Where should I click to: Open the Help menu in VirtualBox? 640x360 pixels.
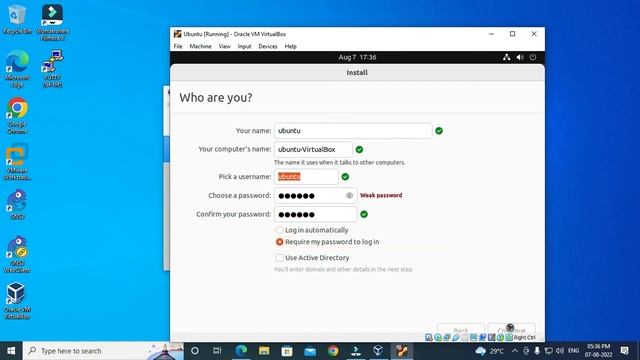click(x=291, y=47)
